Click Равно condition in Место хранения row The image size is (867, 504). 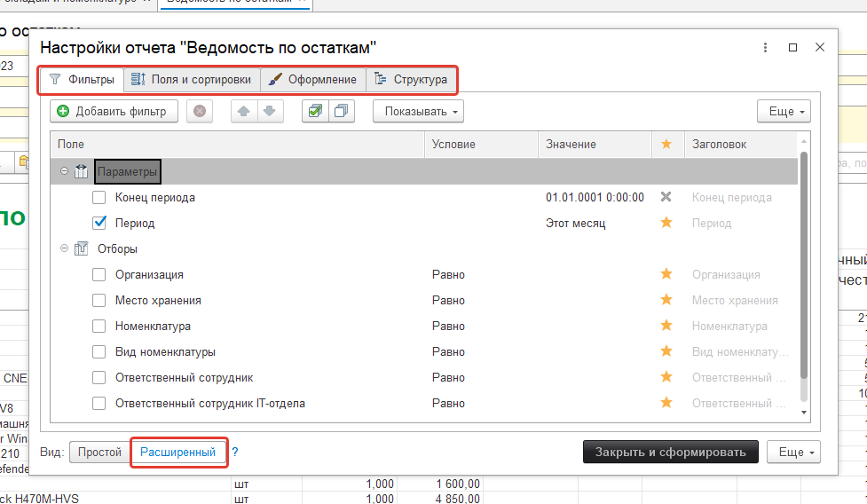[448, 300]
